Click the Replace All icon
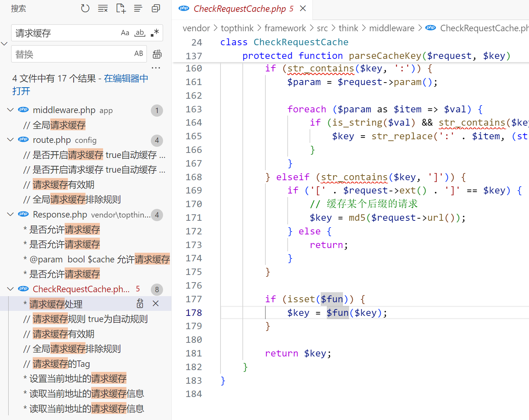 pyautogui.click(x=157, y=54)
